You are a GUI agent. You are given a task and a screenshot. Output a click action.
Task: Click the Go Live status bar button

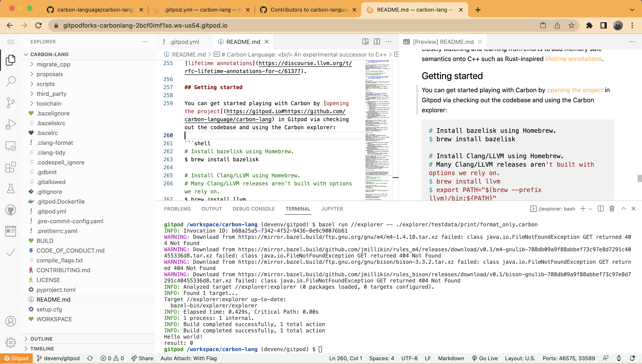[485, 358]
